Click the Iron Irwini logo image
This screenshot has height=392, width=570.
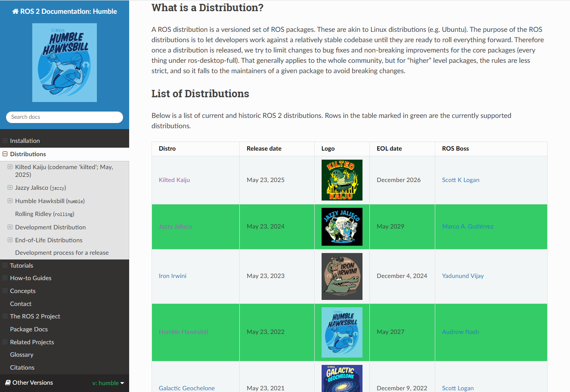[x=342, y=276]
